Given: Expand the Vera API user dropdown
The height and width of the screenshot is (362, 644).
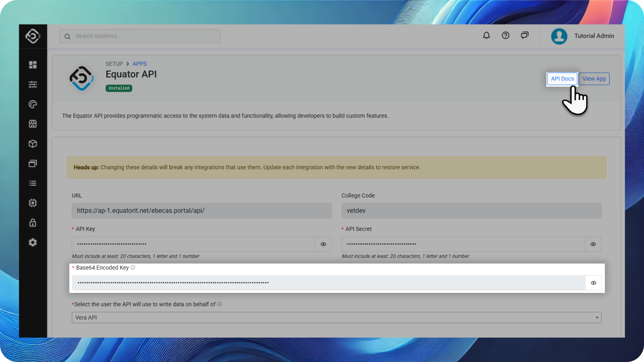Looking at the screenshot, I should (336, 317).
